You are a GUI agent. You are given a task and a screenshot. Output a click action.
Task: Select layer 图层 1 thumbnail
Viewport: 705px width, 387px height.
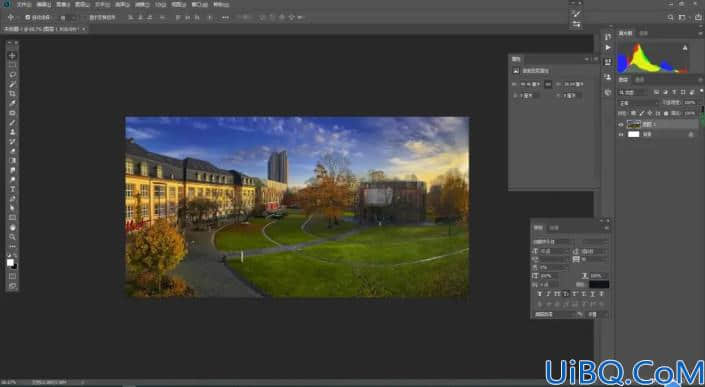[634, 125]
